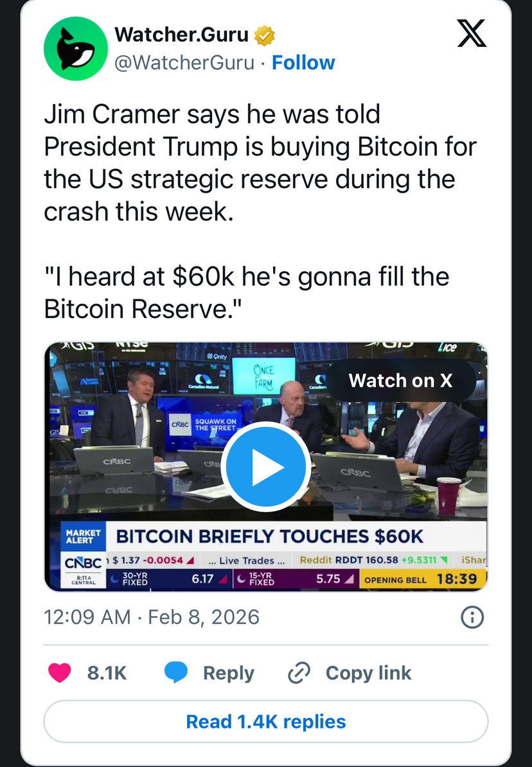
Task: Open the Watcher.Guru whale profile avatar
Action: tap(76, 49)
